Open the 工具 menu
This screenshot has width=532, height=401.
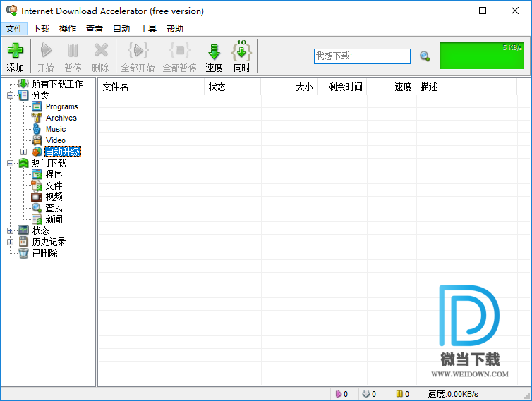click(x=148, y=28)
